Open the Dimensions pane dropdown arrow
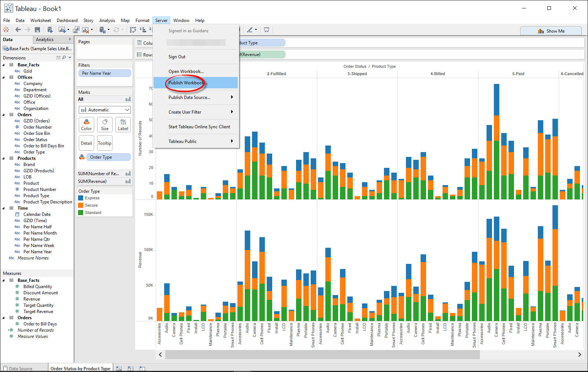This screenshot has height=372, width=588. [70, 58]
